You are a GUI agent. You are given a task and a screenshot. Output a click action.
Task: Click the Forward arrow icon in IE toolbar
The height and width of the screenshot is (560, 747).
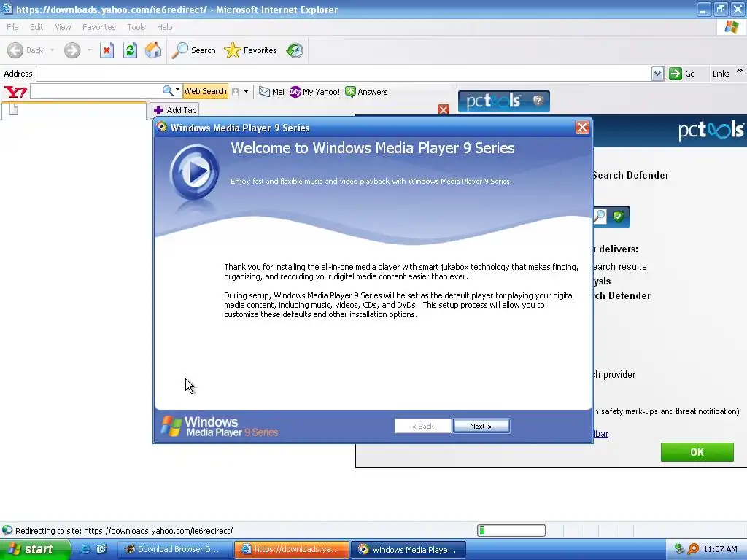[x=72, y=50]
